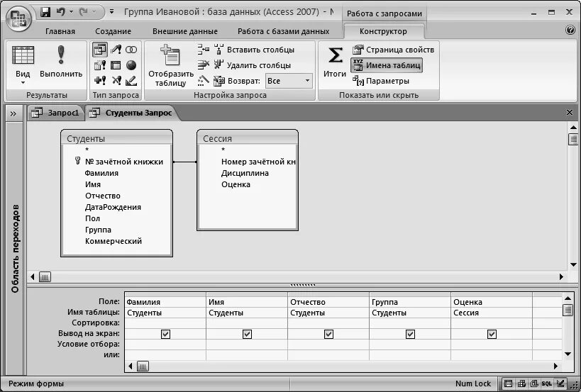This screenshot has width=581, height=392.
Task: Select the Select query type icon
Action: click(100, 50)
